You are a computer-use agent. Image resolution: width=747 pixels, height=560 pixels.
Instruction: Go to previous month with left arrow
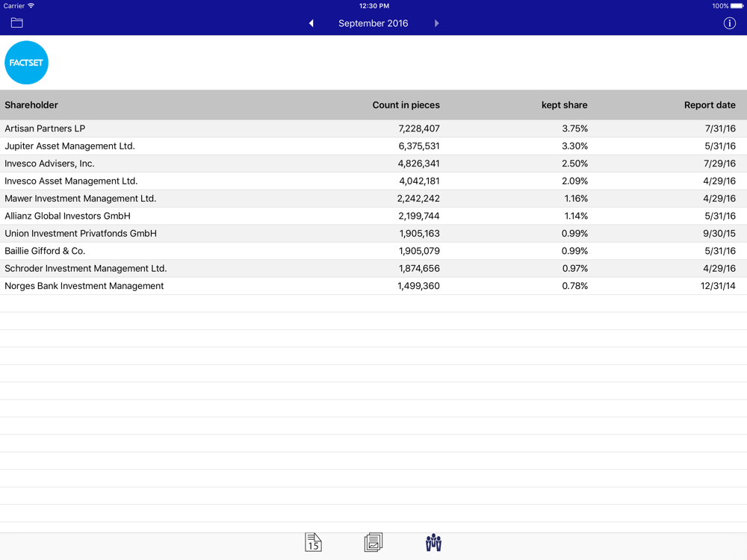point(311,23)
